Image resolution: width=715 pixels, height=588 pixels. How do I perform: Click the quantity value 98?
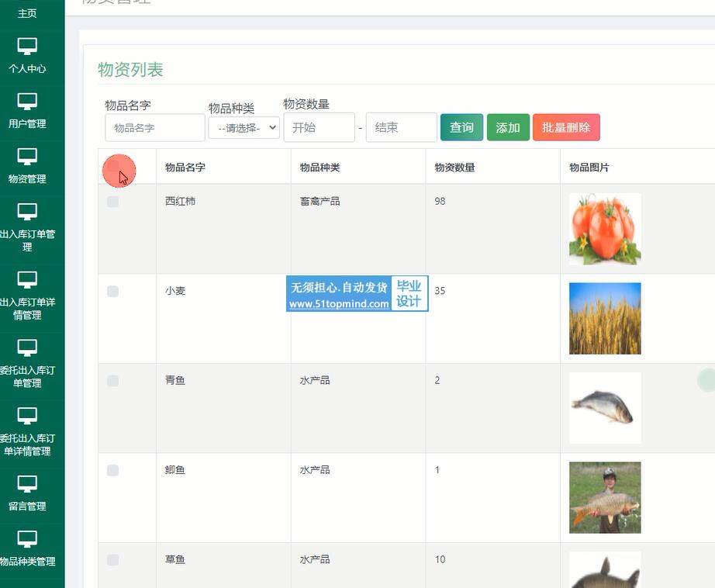[x=440, y=201]
